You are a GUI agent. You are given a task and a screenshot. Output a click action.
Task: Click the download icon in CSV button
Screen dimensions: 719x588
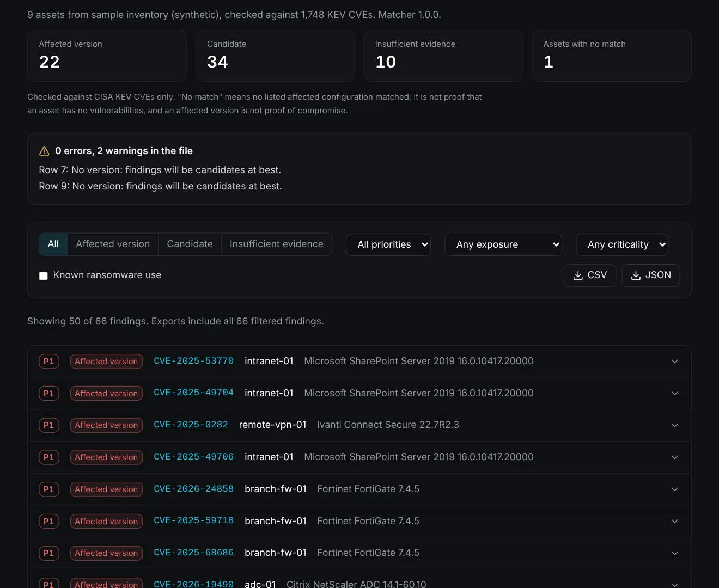click(578, 276)
